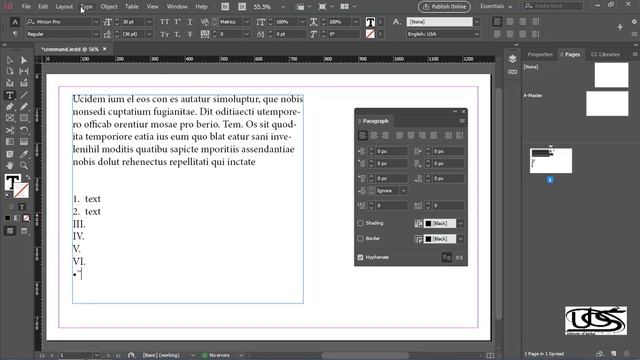640x360 pixels.
Task: Open the Essentials workspace dropdown
Action: click(496, 7)
